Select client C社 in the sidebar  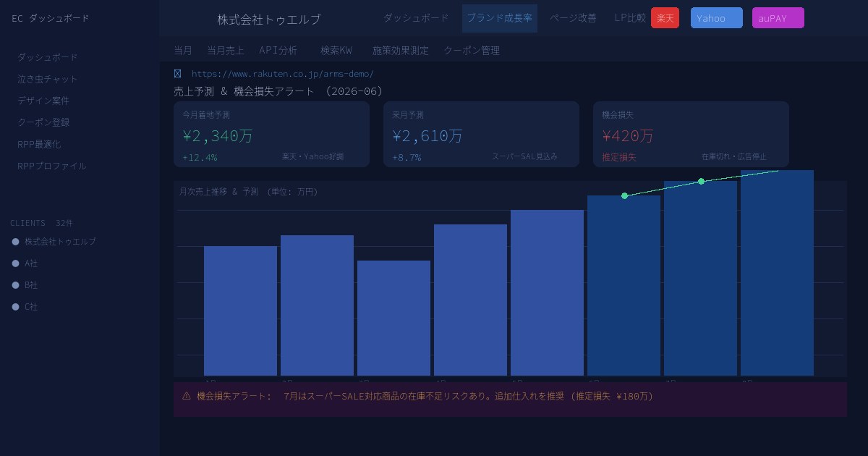[x=31, y=307]
